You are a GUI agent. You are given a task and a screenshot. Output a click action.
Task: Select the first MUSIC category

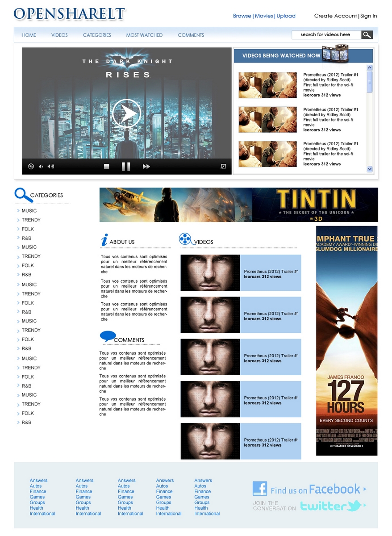[29, 211]
